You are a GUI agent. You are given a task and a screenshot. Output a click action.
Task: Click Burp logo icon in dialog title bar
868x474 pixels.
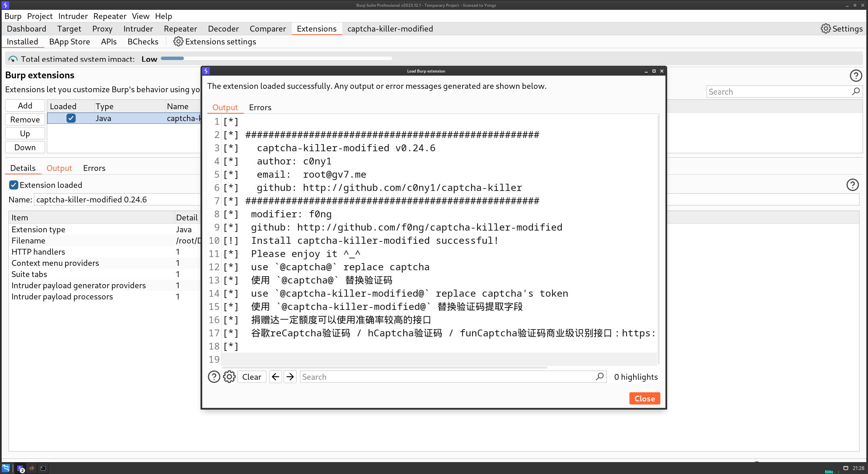click(x=206, y=71)
